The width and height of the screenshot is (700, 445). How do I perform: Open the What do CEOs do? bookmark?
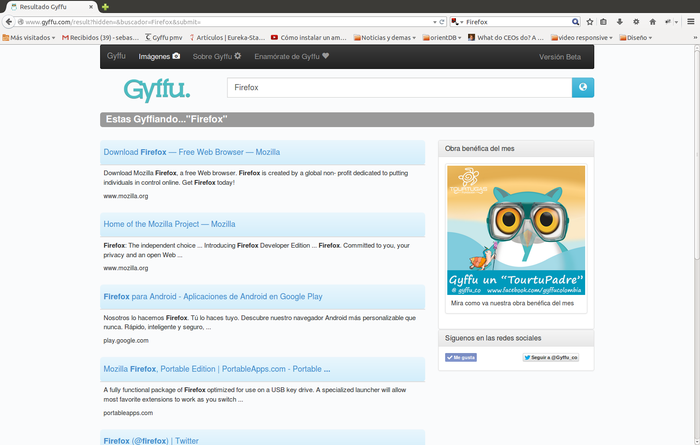tap(506, 38)
